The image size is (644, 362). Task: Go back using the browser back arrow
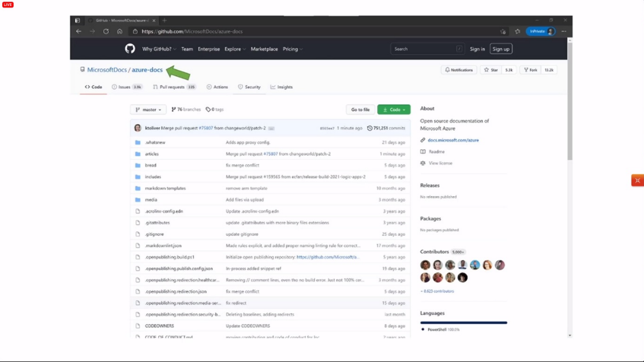79,31
